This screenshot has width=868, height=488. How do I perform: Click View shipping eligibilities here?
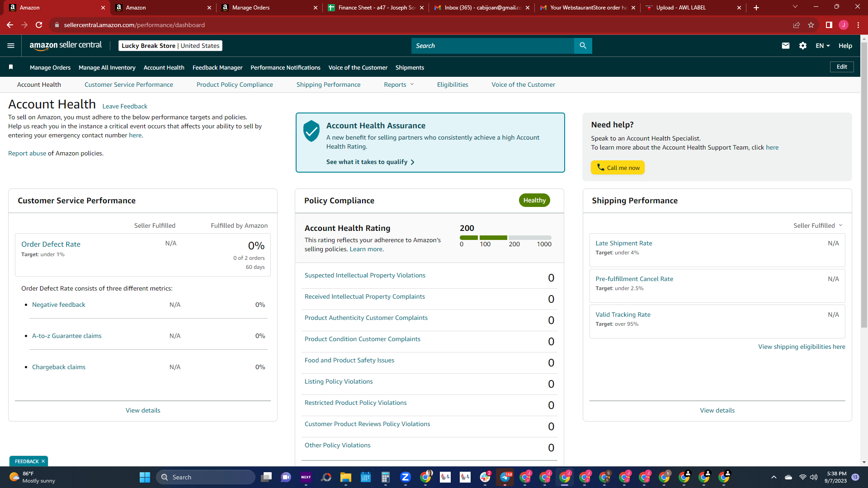tap(802, 347)
